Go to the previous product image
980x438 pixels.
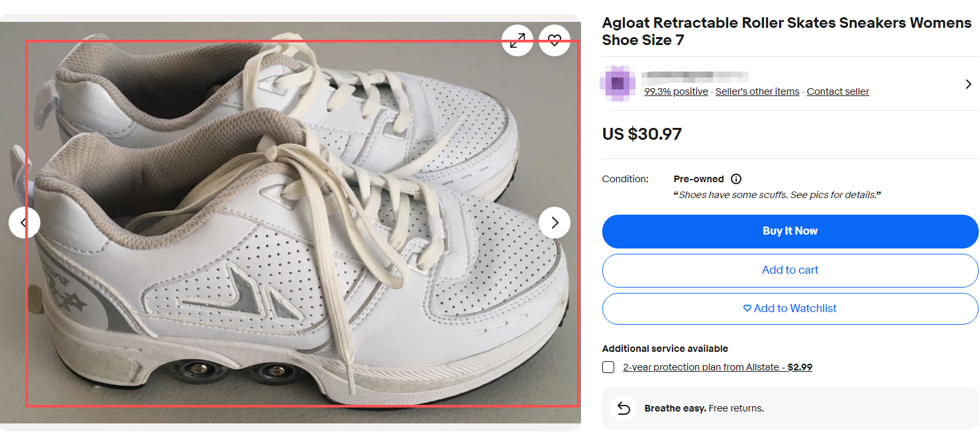coord(25,223)
